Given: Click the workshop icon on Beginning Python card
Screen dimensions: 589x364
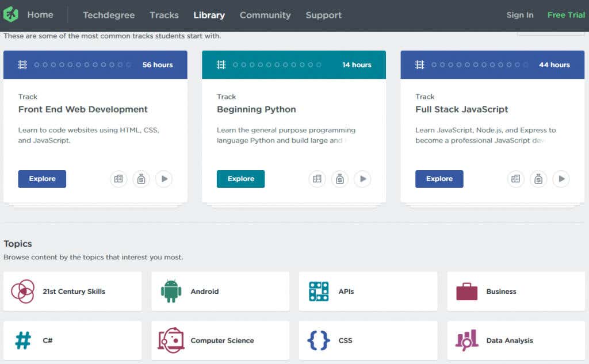Looking at the screenshot, I should 339,179.
